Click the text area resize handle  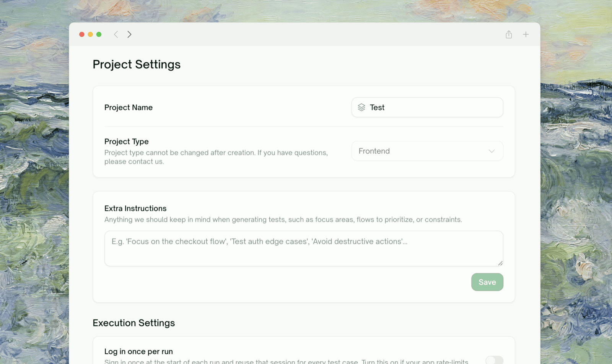pyautogui.click(x=500, y=263)
